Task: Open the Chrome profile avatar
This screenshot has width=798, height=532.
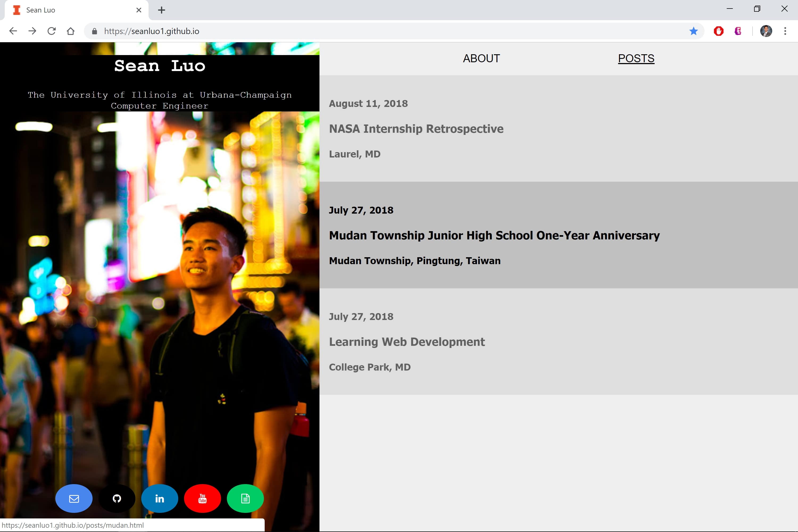Action: pos(766,31)
